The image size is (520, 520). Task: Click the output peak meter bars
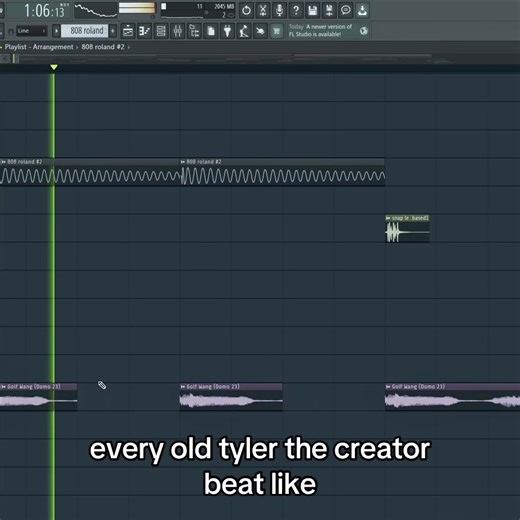pyautogui.click(x=137, y=8)
